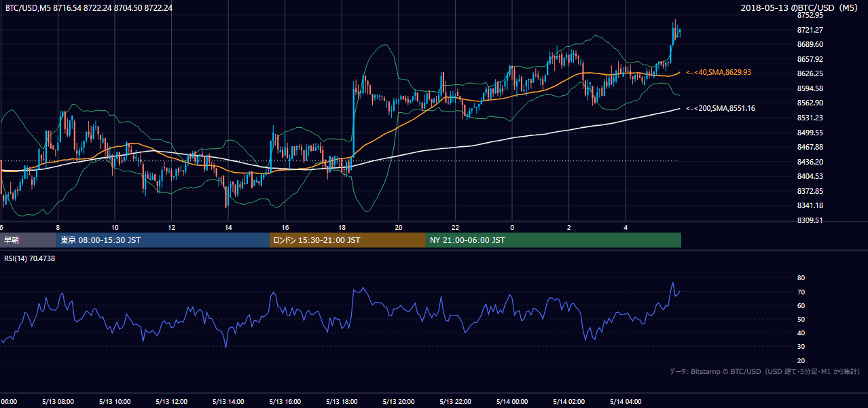Click the RSI scale value 30
The image size is (868, 408).
pyautogui.click(x=801, y=347)
